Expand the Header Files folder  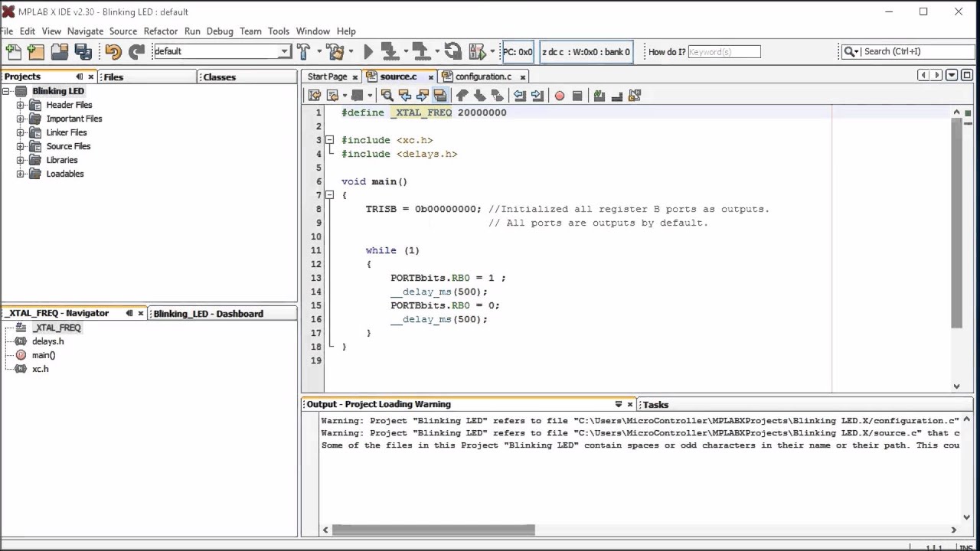(21, 105)
